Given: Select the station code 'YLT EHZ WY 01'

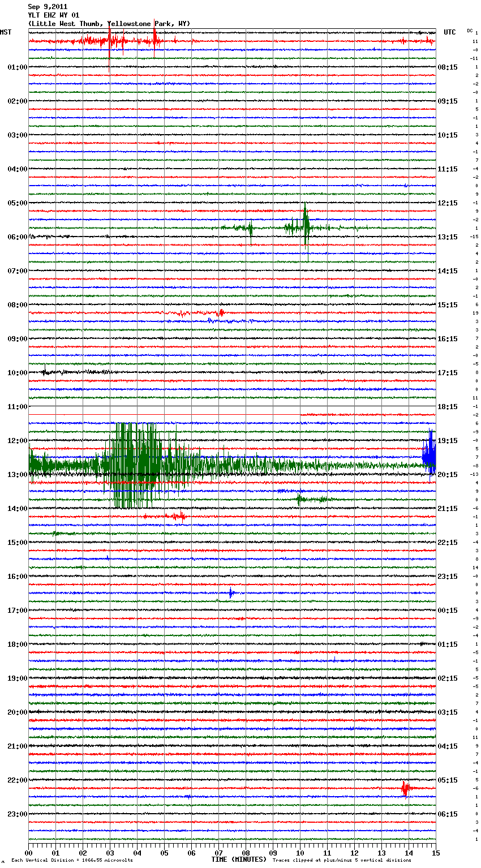Looking at the screenshot, I should point(54,15).
